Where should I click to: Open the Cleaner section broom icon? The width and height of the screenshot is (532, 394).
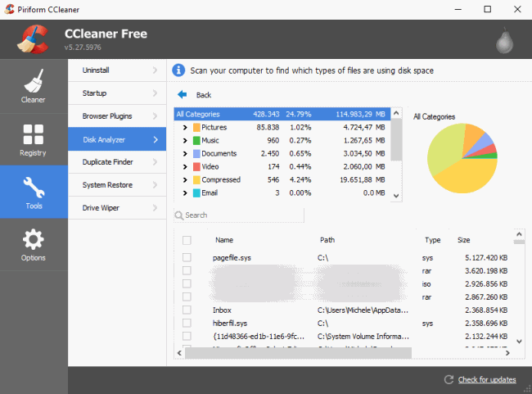point(34,81)
